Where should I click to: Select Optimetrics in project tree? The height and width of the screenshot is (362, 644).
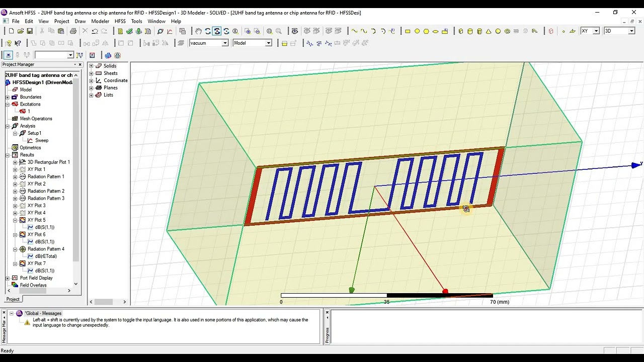click(30, 148)
